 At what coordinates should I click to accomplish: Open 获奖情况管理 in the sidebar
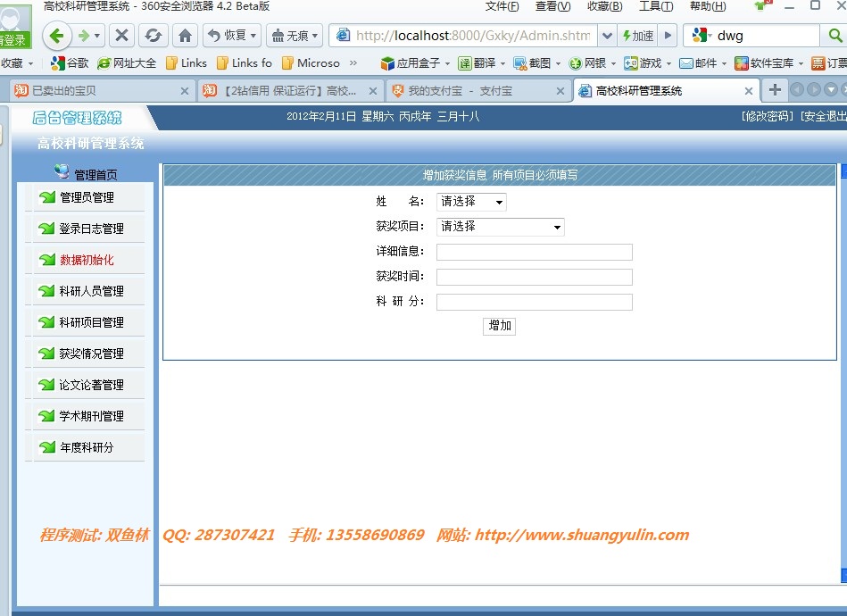91,354
